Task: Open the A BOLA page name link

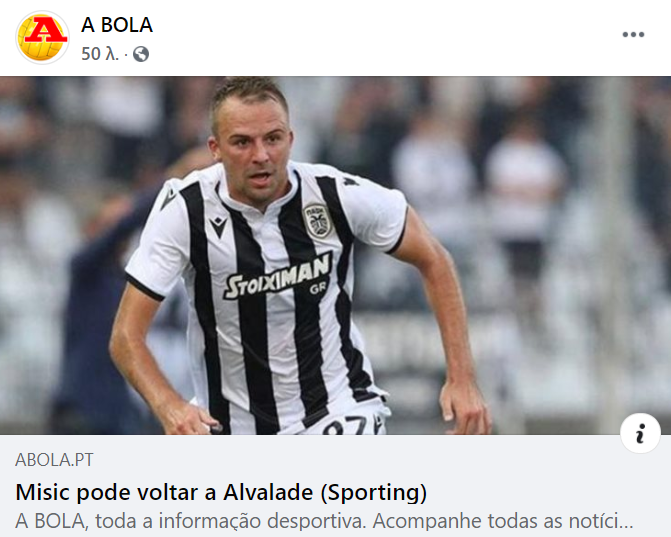Action: point(117,25)
